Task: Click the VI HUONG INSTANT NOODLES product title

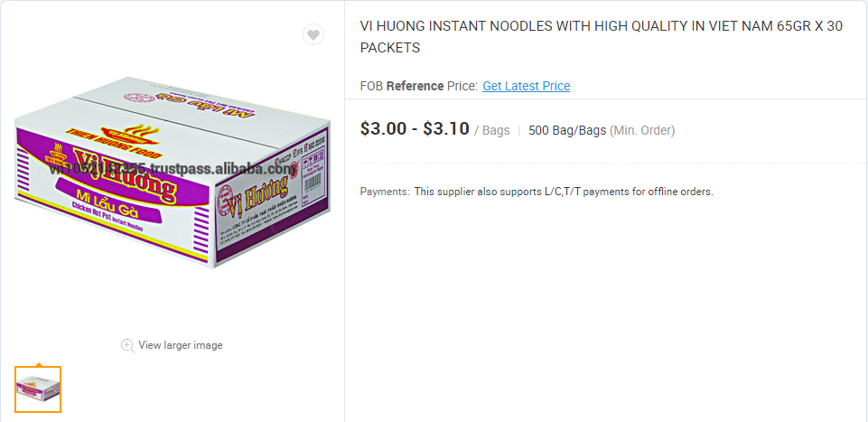Action: pos(601,37)
